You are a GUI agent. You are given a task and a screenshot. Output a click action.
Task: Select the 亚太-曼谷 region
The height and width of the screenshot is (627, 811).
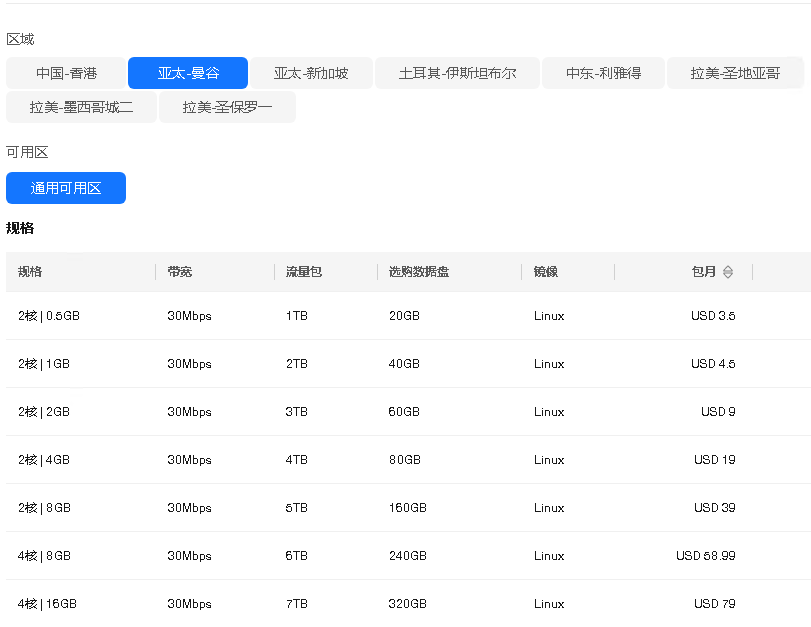(x=188, y=73)
